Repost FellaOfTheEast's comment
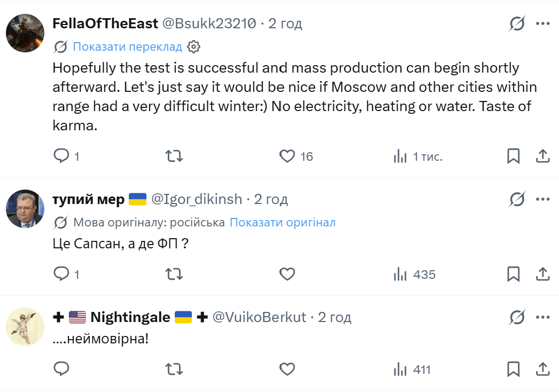This screenshot has height=392, width=559. [x=174, y=156]
